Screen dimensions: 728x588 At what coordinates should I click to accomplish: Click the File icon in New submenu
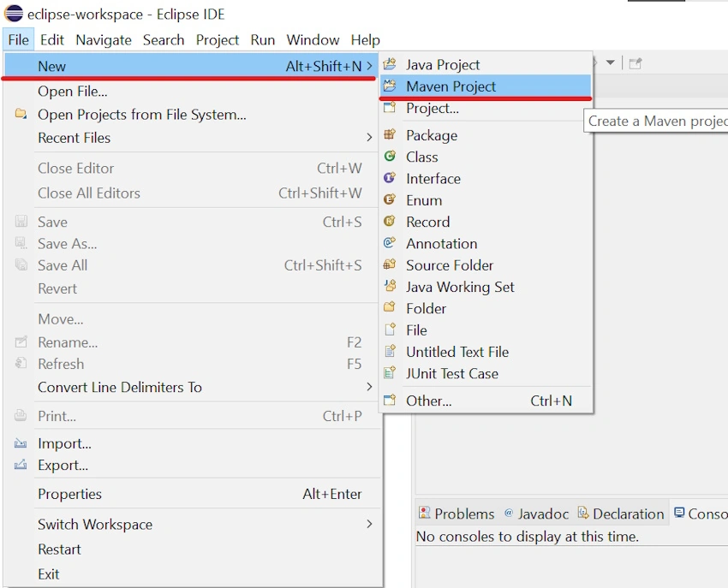(x=391, y=330)
